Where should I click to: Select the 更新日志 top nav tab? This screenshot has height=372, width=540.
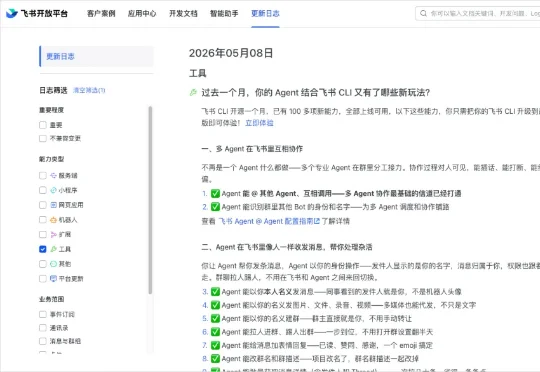(265, 13)
